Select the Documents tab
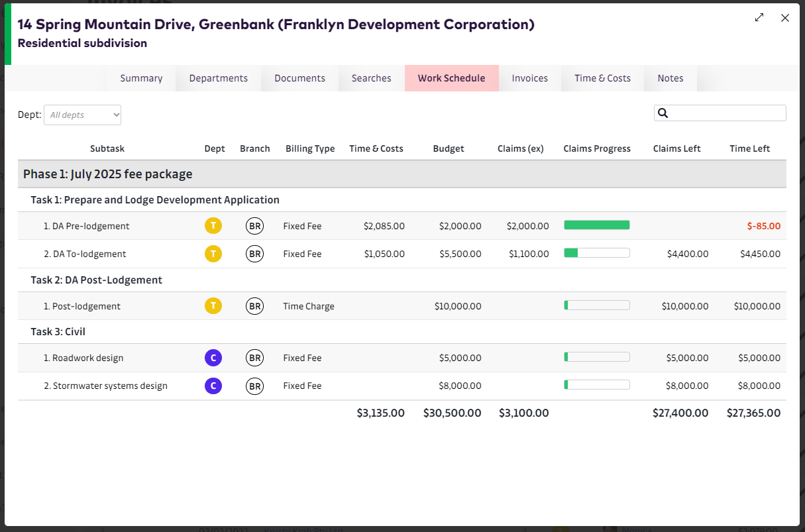 pos(299,78)
